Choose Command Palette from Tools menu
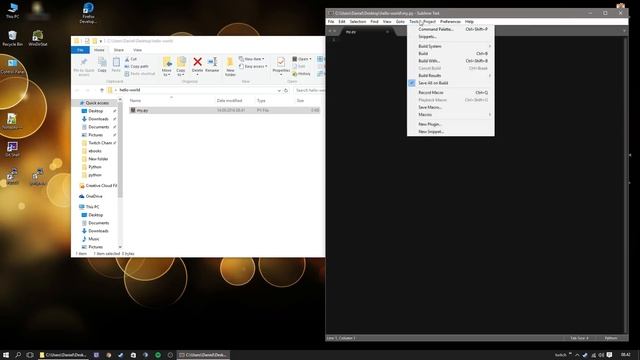Screen dimensions: 640x360 451,29
